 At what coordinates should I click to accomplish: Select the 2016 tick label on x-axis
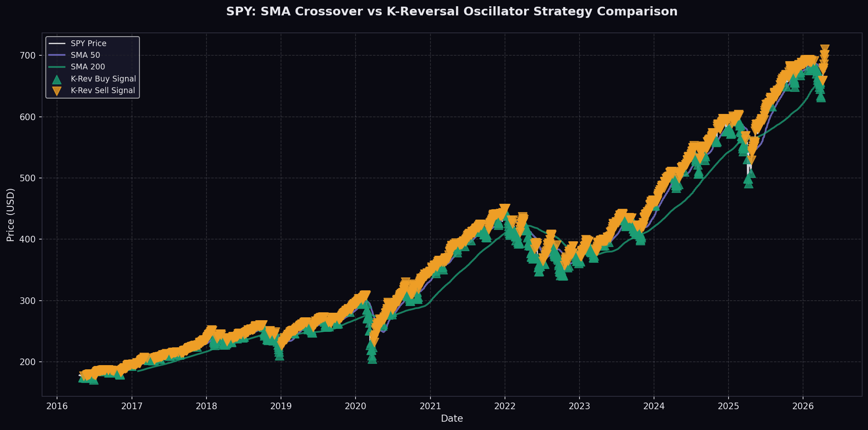(57, 406)
